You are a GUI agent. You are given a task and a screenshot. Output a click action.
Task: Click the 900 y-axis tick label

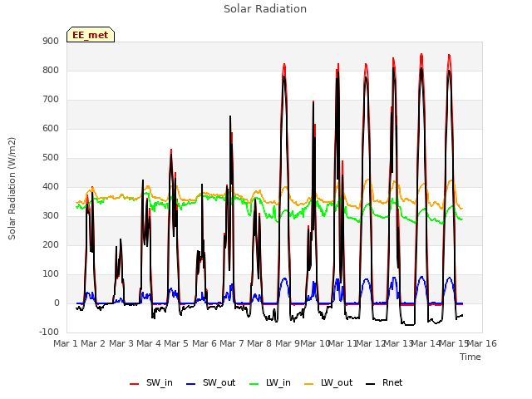pyautogui.click(x=51, y=41)
